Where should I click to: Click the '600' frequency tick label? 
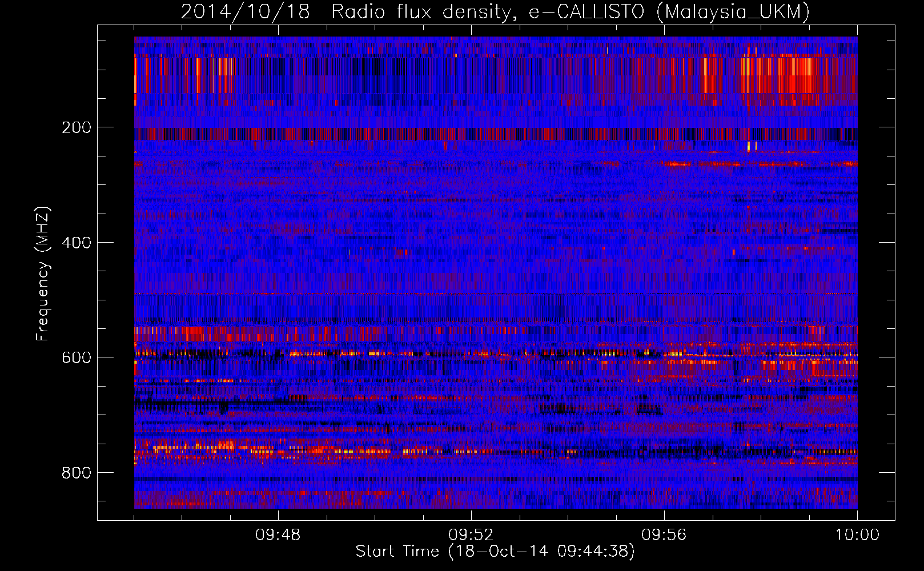pyautogui.click(x=77, y=357)
